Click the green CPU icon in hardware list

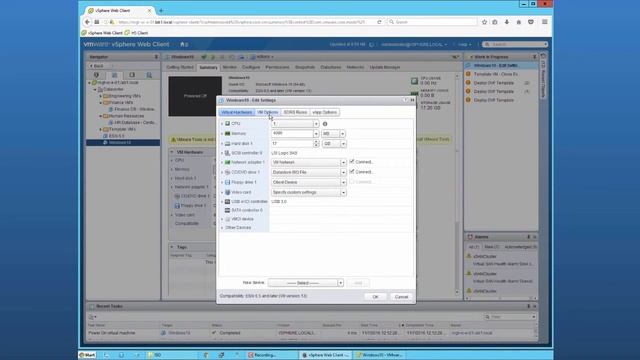228,124
